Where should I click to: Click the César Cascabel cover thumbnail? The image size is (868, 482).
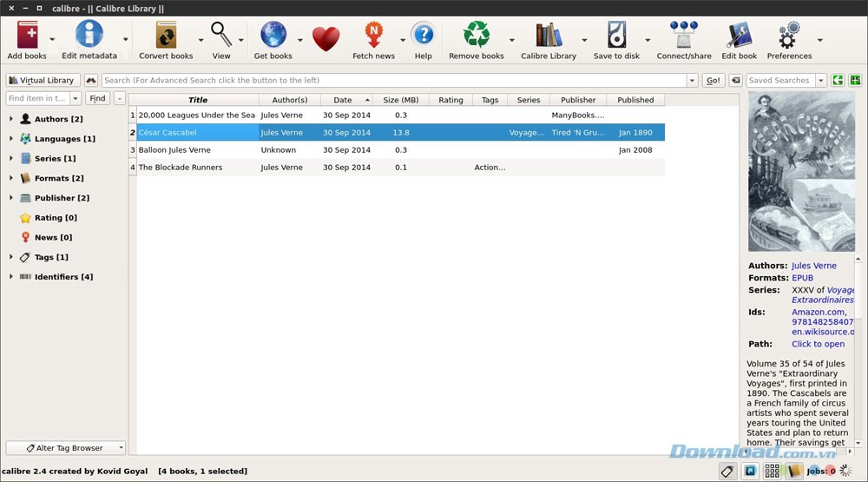click(801, 172)
